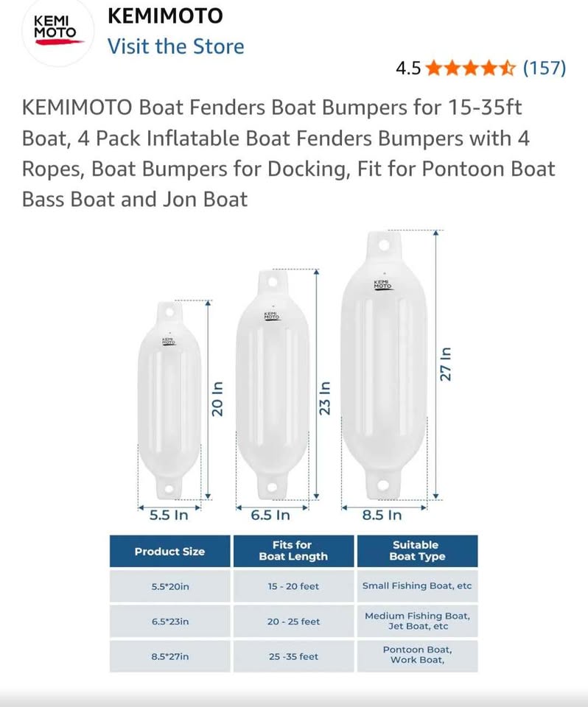
Task: Click the product title text
Action: [x=288, y=152]
